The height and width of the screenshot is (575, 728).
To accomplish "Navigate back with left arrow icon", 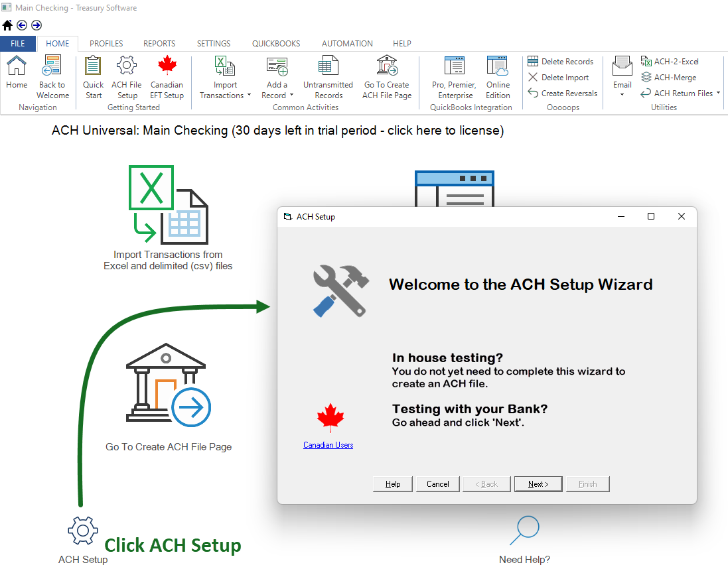I will tap(22, 25).
